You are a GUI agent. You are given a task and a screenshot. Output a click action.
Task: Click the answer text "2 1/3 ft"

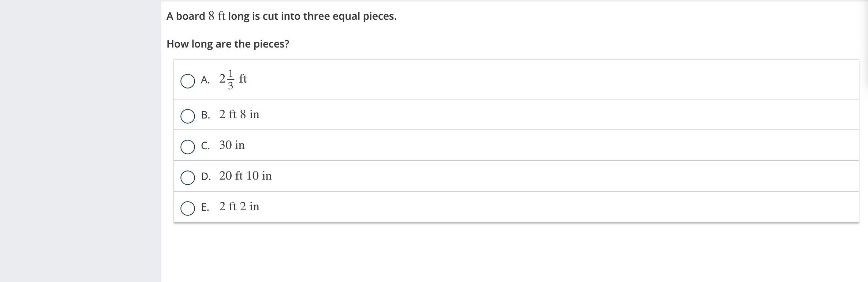tap(233, 79)
